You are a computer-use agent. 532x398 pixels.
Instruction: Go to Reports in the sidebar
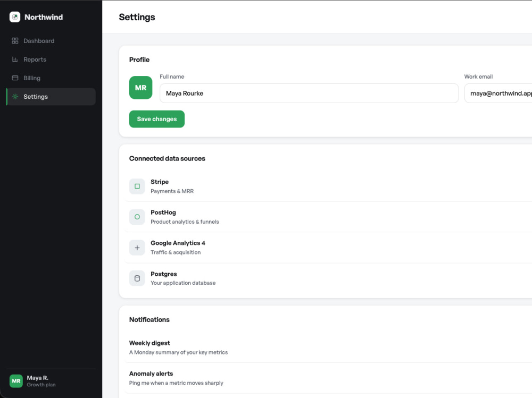51,60
